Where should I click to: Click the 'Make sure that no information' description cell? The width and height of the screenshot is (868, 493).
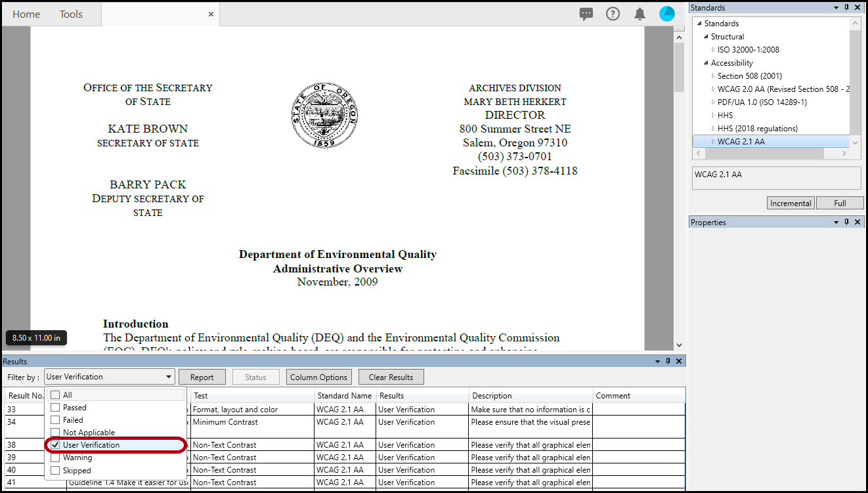point(531,410)
